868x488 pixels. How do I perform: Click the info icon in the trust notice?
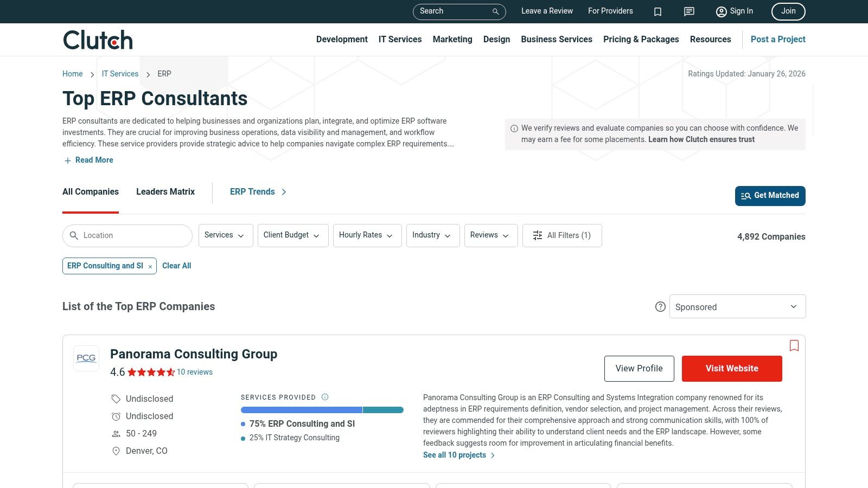514,128
